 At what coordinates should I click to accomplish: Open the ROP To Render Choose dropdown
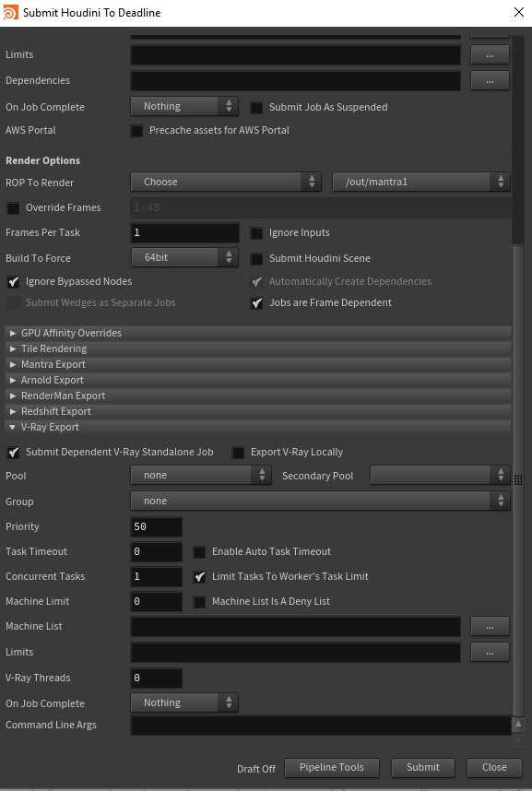coord(226,183)
